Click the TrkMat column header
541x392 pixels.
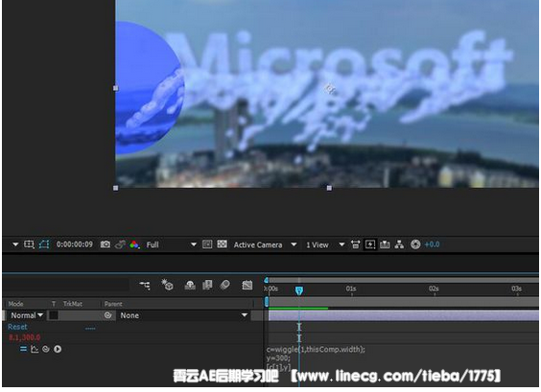[73, 304]
